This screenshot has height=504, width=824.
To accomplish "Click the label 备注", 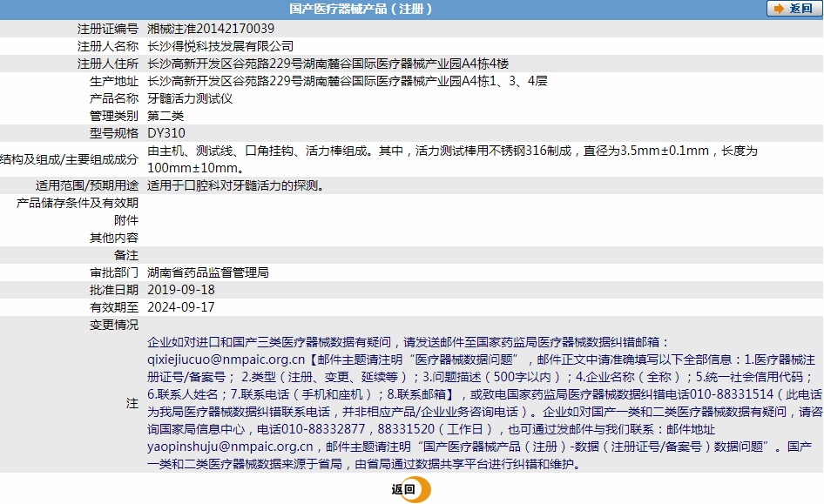I will [x=126, y=255].
